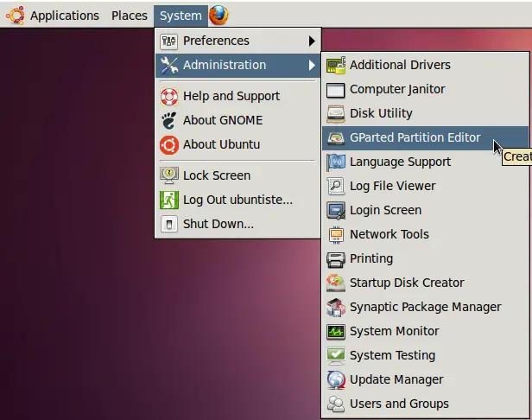Image resolution: width=532 pixels, height=420 pixels.
Task: Click the Shut Down power icon
Action: coord(168,224)
